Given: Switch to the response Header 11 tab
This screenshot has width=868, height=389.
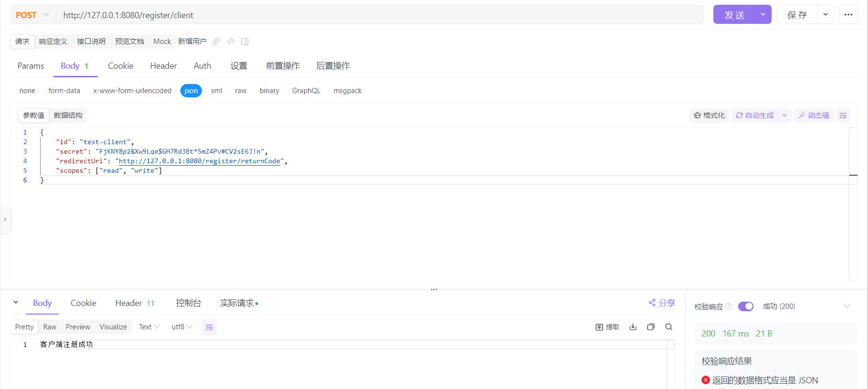Looking at the screenshot, I should coord(135,303).
